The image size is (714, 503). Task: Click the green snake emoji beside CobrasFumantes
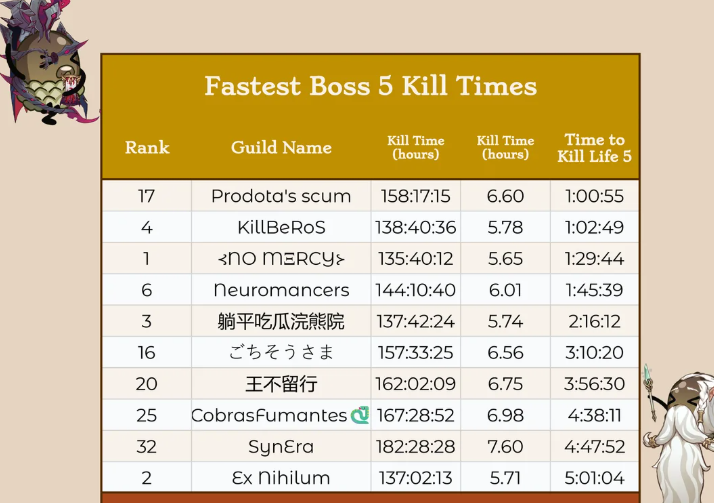click(360, 415)
